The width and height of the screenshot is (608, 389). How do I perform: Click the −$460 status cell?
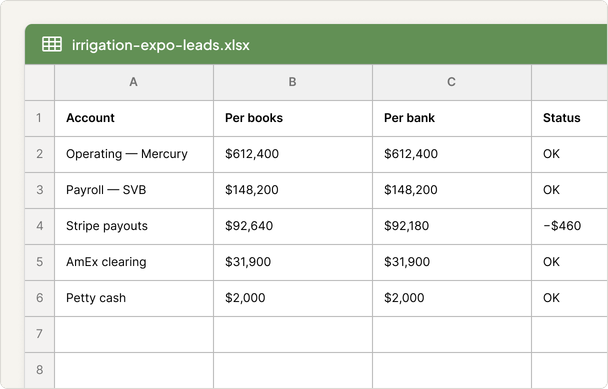point(570,226)
